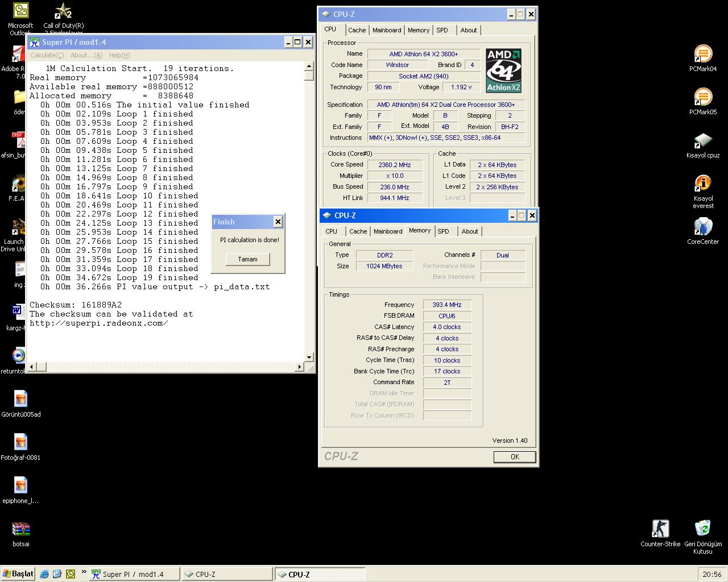This screenshot has height=582, width=728.
Task: Open Help menu in Super PI
Action: (119, 55)
